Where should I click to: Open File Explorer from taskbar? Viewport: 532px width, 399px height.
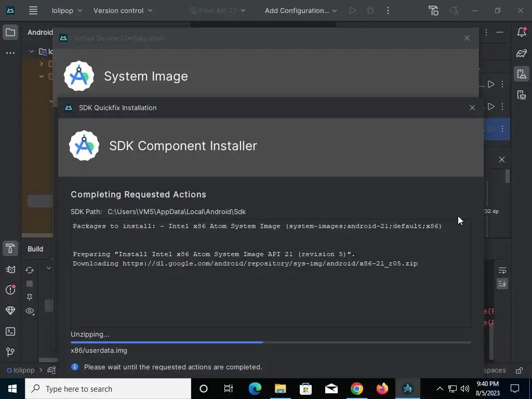click(x=280, y=389)
